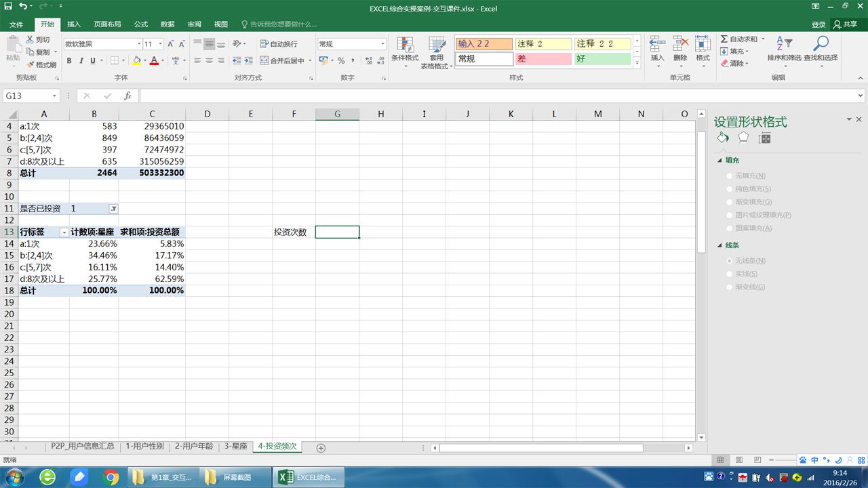Screen dimensions: 868x488
Task: Click the 登录 sign-in link
Action: point(818,24)
